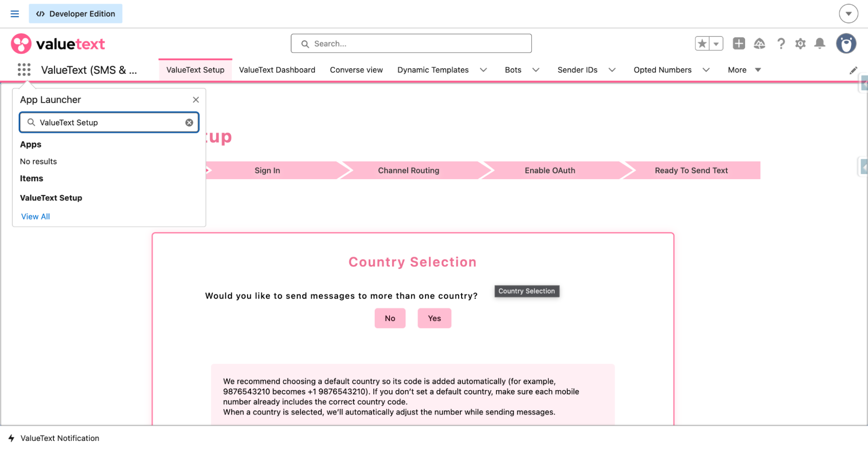
Task: Switch to the ValueText Setup tab
Action: pyautogui.click(x=195, y=70)
